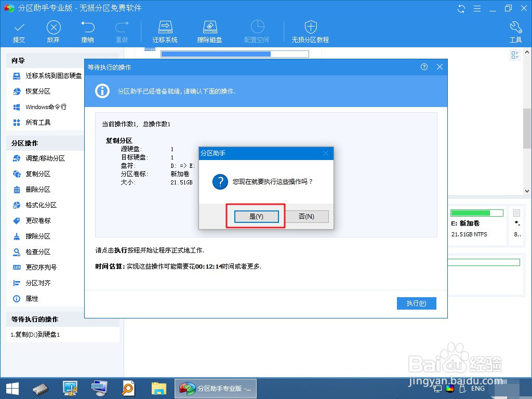Click the info icon in dialog banner
The height and width of the screenshot is (399, 532).
(102, 91)
